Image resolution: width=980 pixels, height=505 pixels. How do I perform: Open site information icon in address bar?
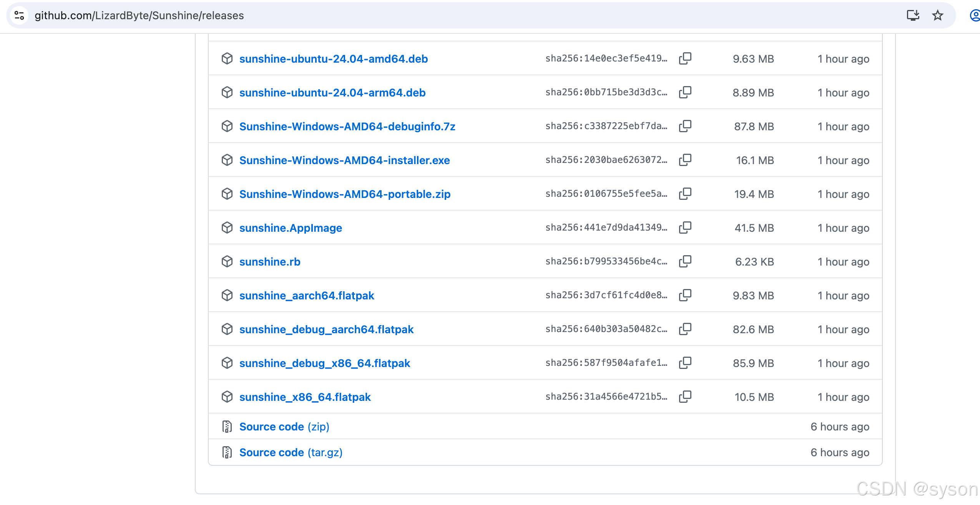(19, 15)
